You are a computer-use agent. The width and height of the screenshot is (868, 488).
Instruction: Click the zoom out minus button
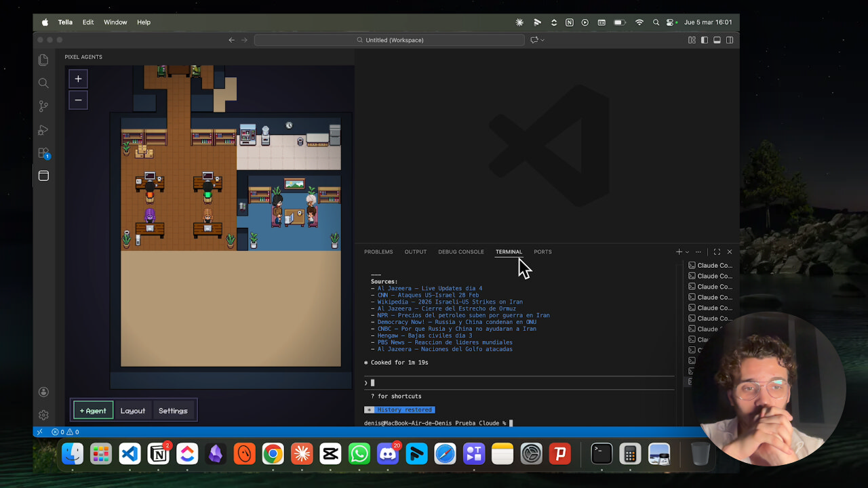(78, 100)
